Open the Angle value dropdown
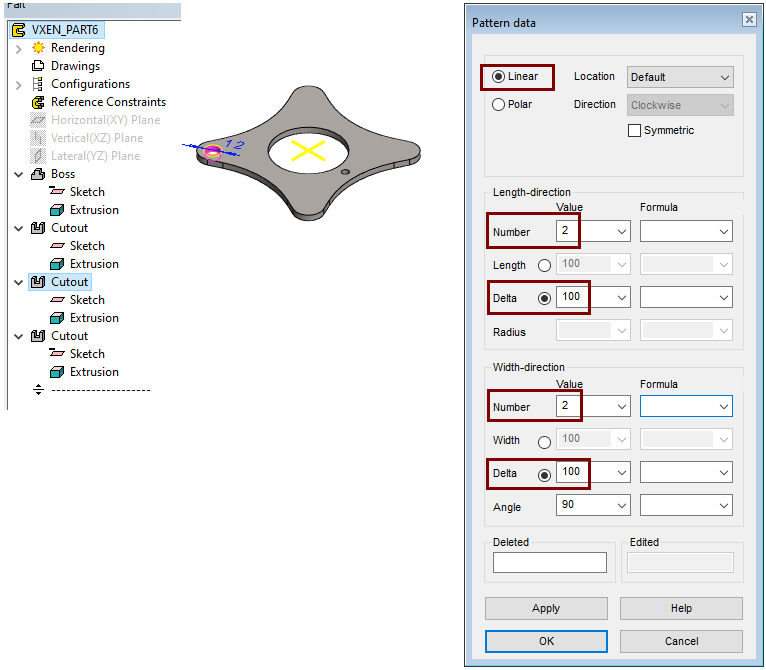Screen dimensions: 766x670 click(x=621, y=506)
